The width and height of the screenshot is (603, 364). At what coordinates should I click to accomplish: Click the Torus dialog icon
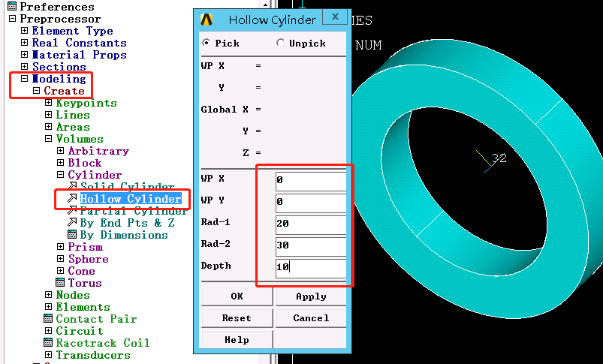(60, 282)
